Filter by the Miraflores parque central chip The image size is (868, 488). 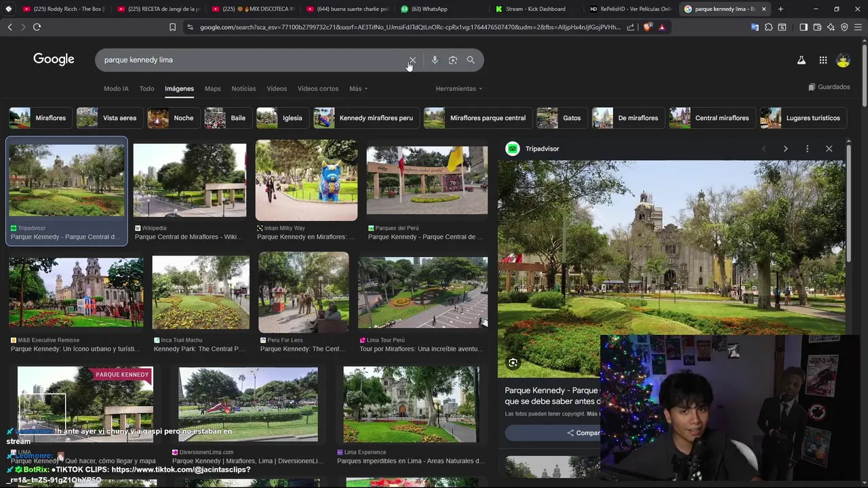(477, 118)
